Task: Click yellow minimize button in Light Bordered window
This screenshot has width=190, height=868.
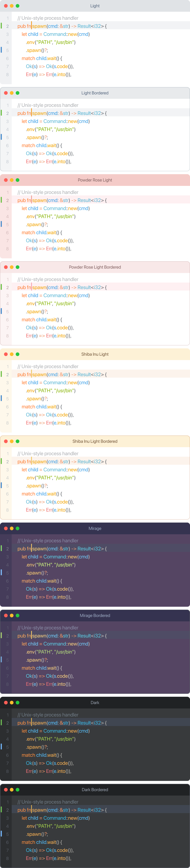Action: tap(12, 93)
